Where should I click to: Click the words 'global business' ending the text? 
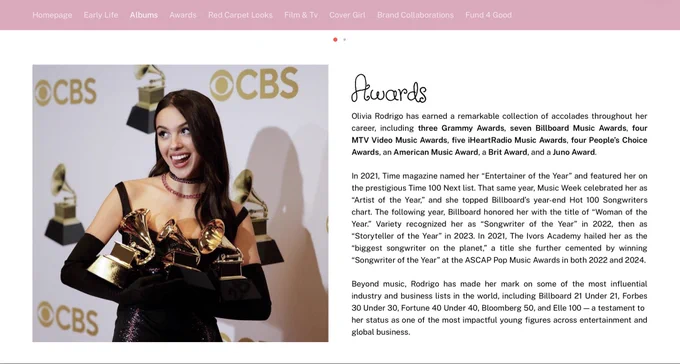tap(379, 332)
